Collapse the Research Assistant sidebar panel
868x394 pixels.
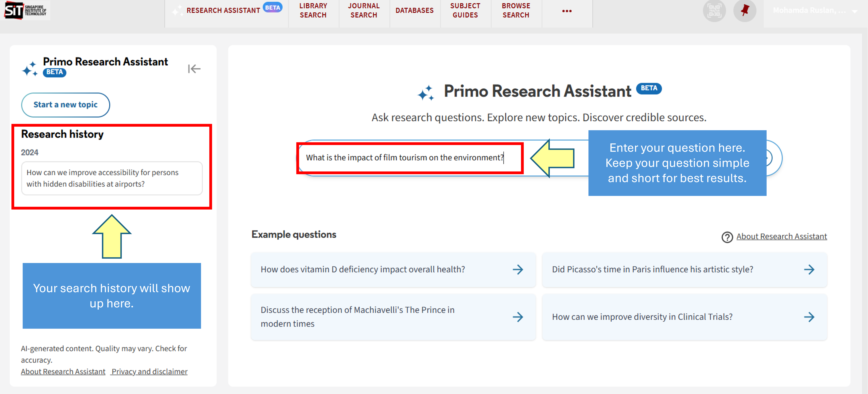coord(195,68)
